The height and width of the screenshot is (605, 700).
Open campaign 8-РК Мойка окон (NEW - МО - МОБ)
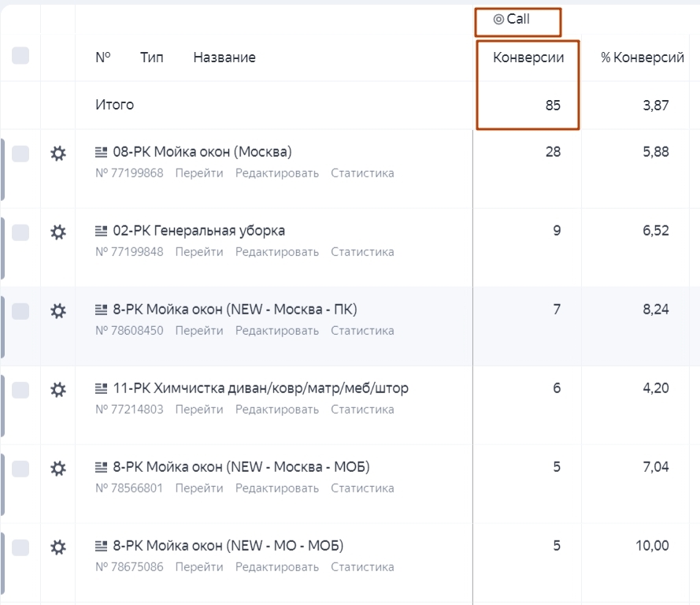pos(228,546)
